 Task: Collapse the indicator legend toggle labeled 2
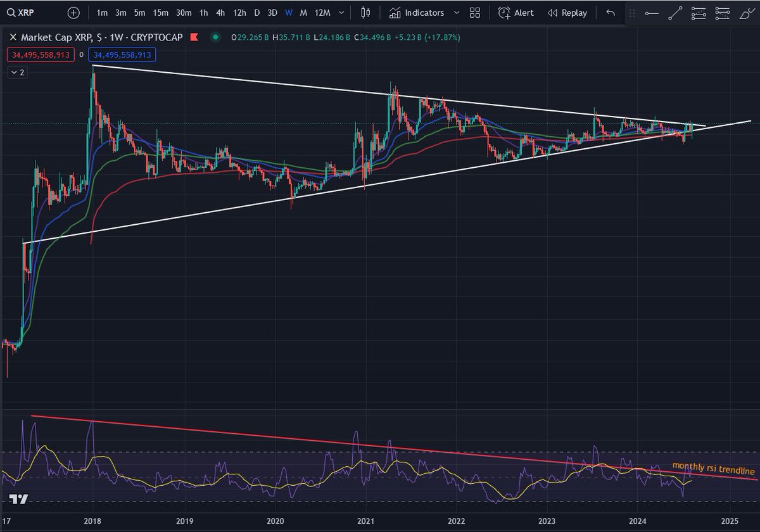17,73
